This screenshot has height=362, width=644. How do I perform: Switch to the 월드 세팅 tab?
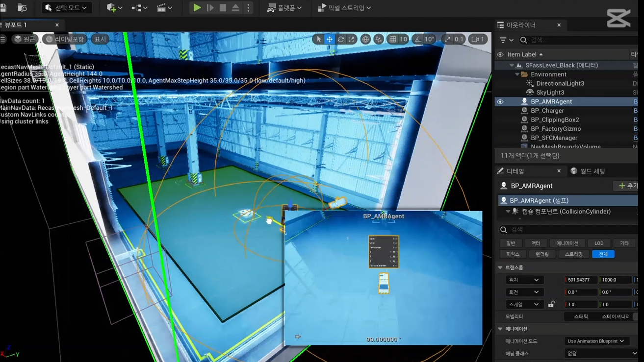[588, 171]
